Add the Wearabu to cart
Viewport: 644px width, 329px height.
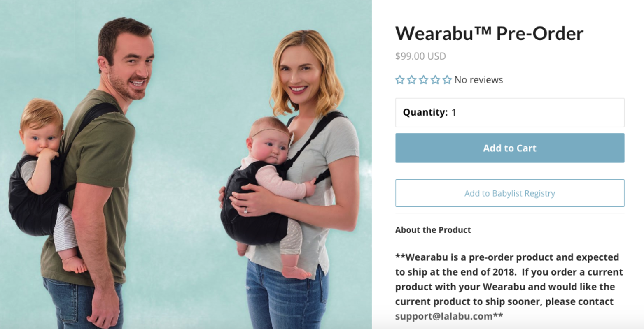coord(510,148)
